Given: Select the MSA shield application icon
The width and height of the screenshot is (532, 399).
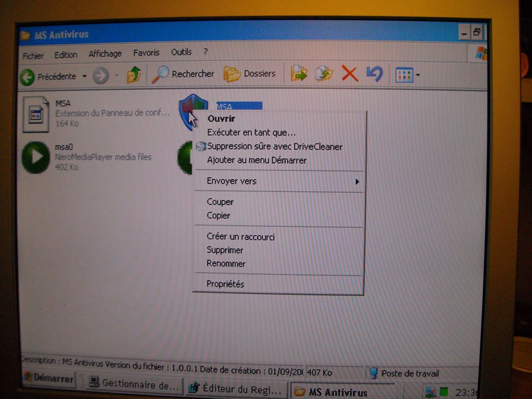Looking at the screenshot, I should (x=193, y=111).
